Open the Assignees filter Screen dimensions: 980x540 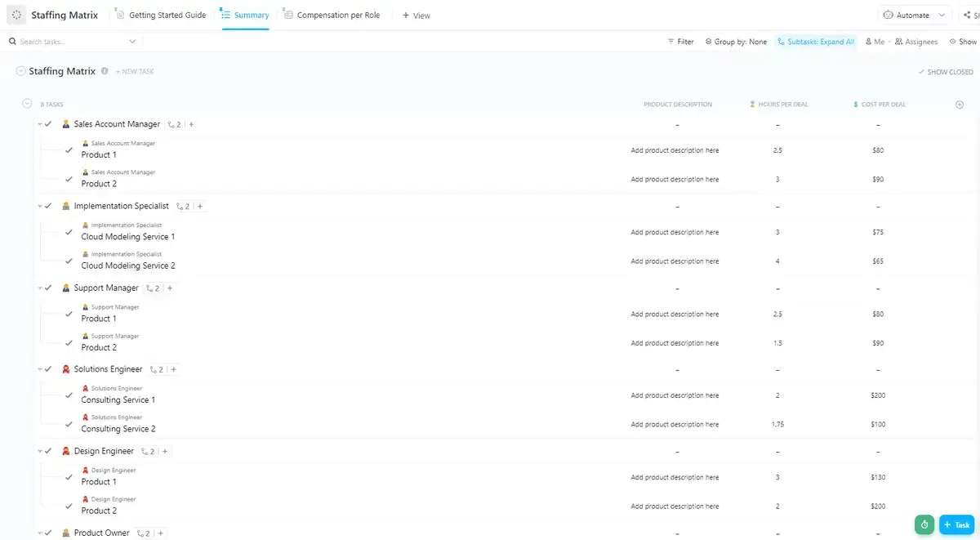pos(916,42)
